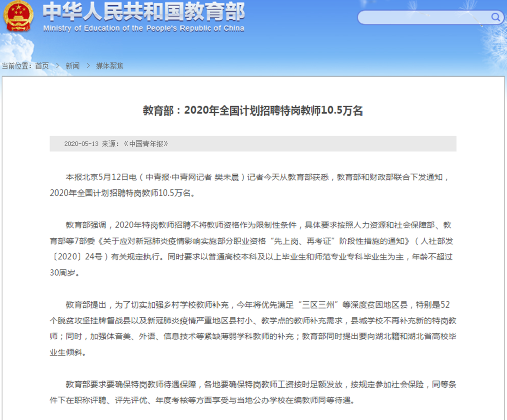Click the search magnifier icon
This screenshot has height=420, width=507.
[x=495, y=17]
